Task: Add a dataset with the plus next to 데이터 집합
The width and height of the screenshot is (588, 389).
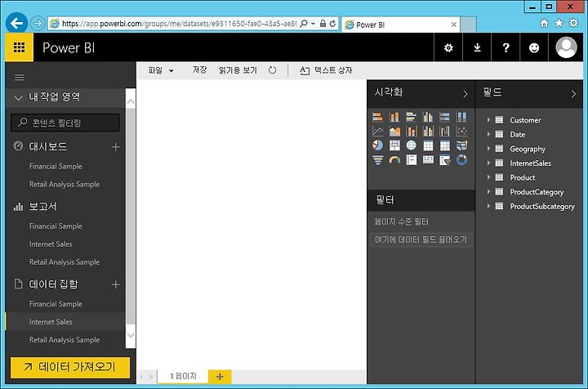Action: pyautogui.click(x=115, y=284)
